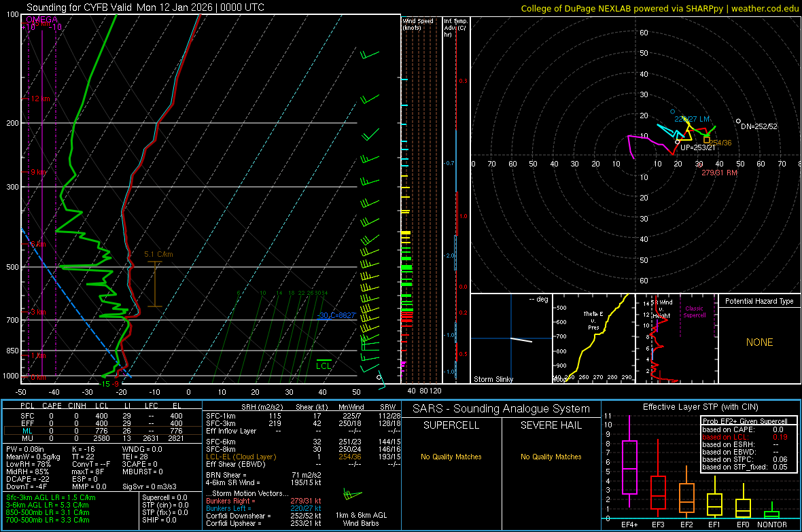802x532 pixels.
Task: Click the 'STP (cin) = 0.0' value
Action: tap(165, 505)
